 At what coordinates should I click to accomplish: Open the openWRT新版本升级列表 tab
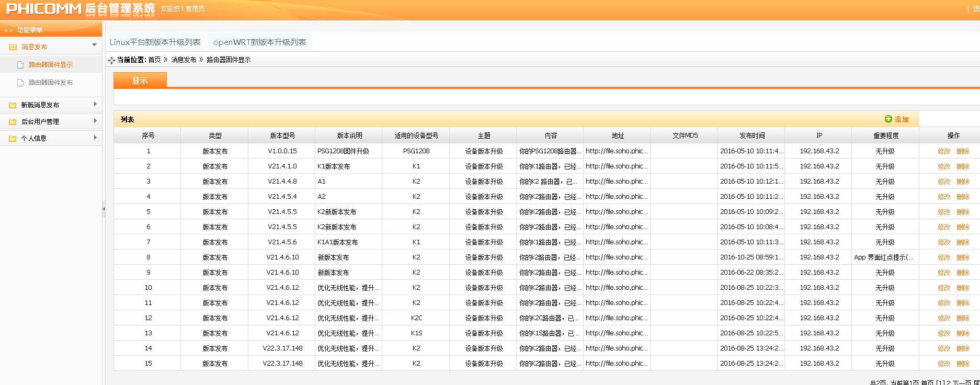pyautogui.click(x=259, y=42)
